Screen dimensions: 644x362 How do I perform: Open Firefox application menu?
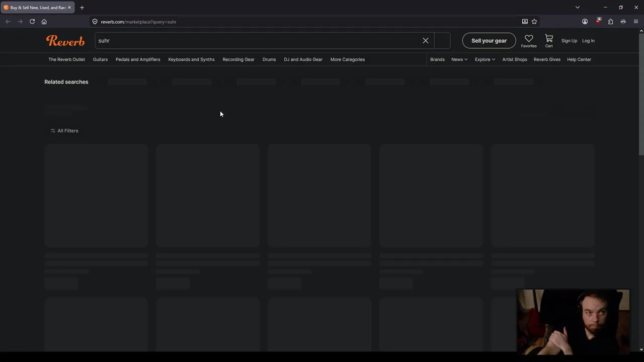636,22
